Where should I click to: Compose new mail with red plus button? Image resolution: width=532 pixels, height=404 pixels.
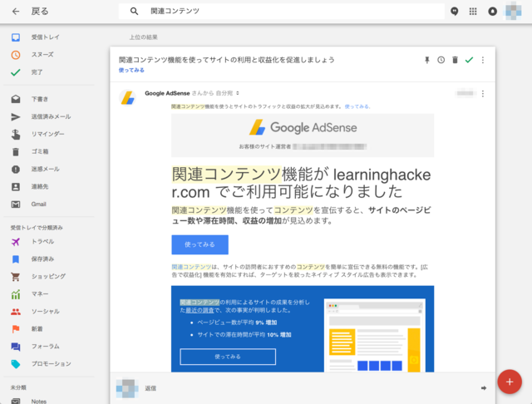pos(510,382)
